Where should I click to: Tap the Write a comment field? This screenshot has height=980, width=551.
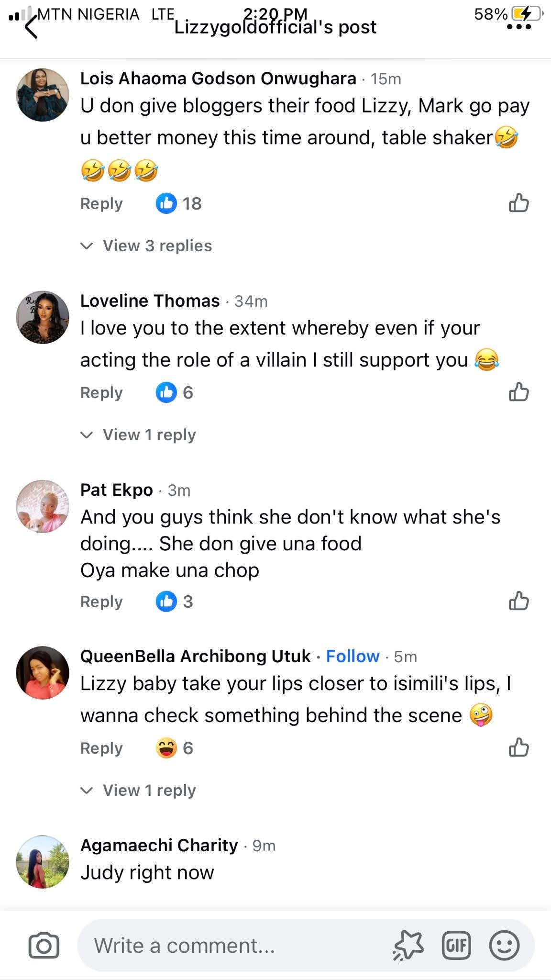click(234, 946)
